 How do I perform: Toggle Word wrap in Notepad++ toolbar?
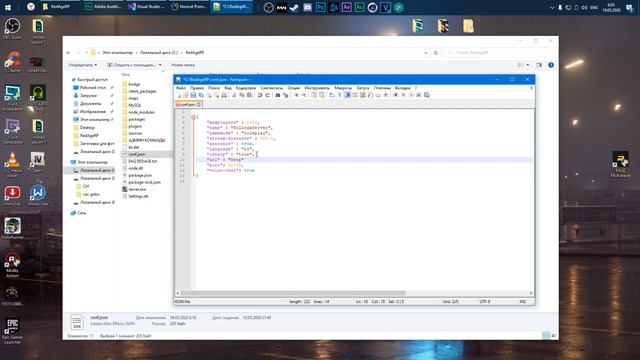(x=332, y=95)
